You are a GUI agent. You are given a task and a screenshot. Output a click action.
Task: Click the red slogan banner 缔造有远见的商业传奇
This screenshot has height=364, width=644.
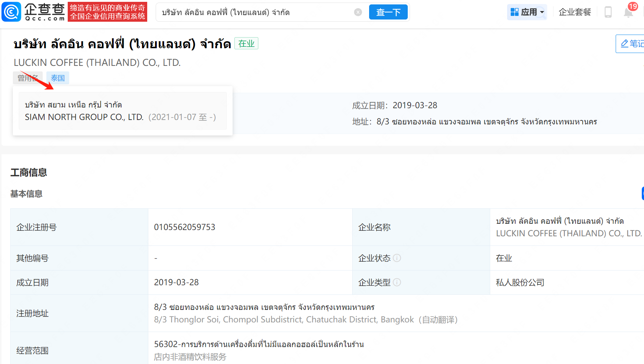[107, 12]
